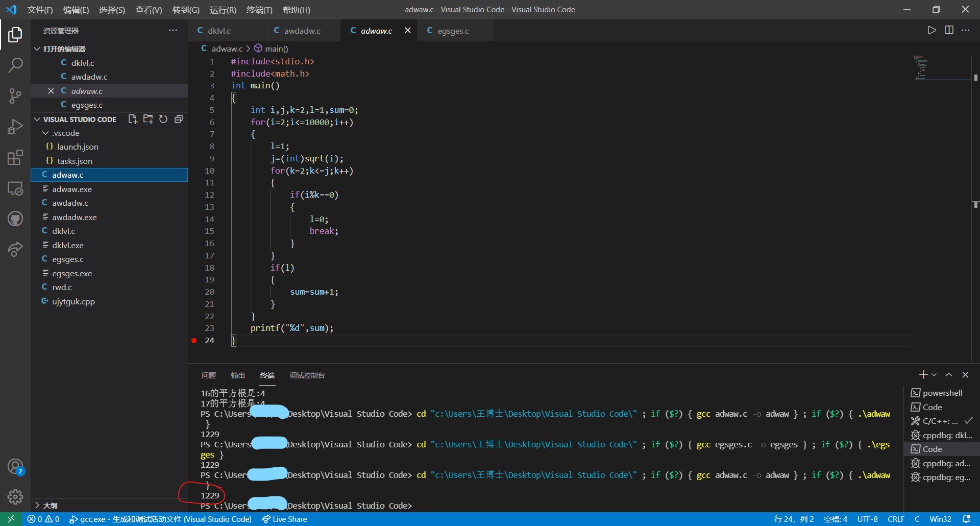Split the editor to the right
This screenshot has height=526, width=980.
[949, 30]
